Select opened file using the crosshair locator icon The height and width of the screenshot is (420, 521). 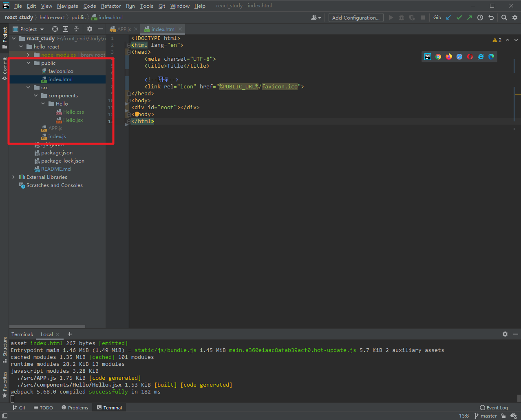55,29
